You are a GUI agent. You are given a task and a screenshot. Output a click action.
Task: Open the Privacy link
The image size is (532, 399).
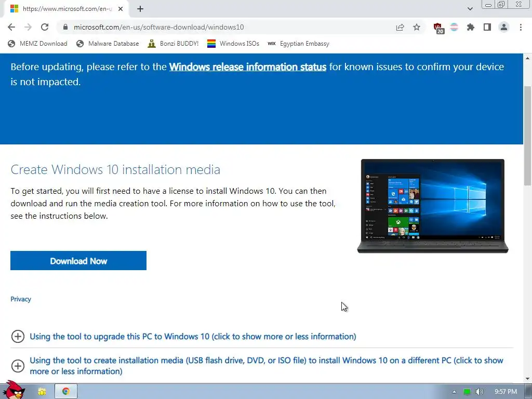coord(21,299)
